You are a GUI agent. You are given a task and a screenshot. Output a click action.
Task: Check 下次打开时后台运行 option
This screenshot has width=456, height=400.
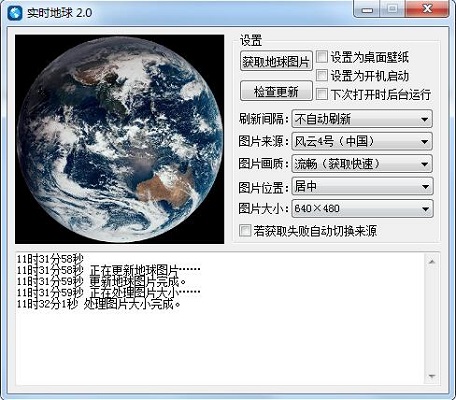[x=322, y=94]
